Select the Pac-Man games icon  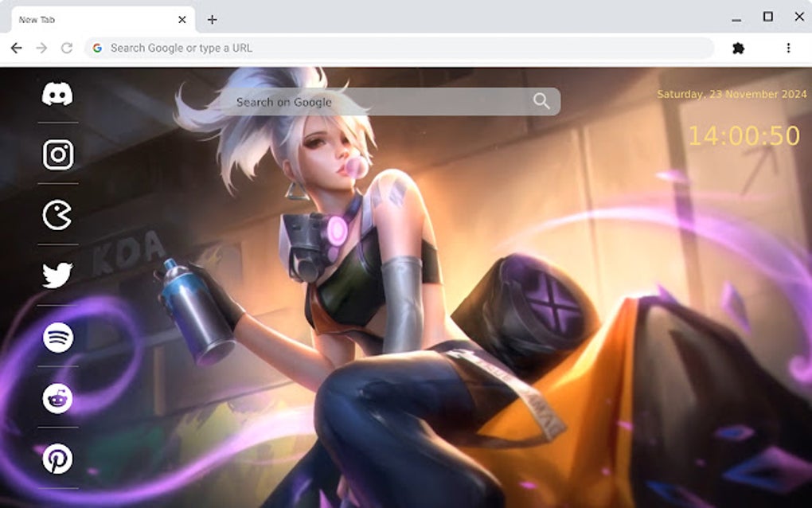tap(56, 213)
